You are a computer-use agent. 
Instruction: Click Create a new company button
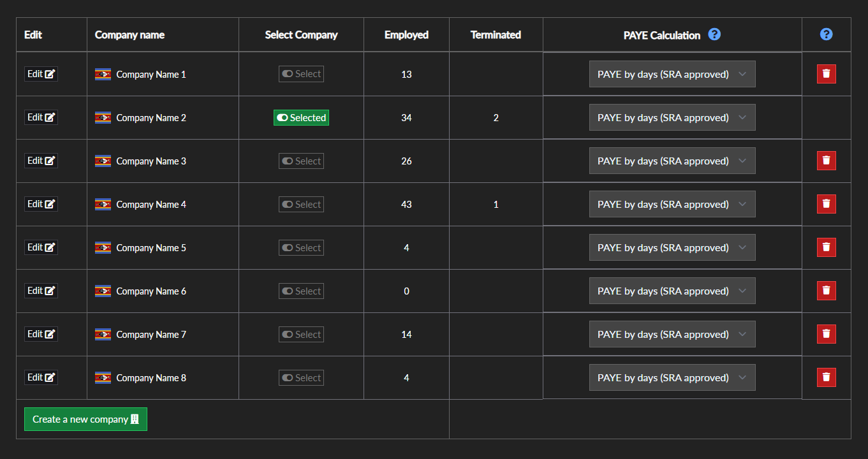85,419
